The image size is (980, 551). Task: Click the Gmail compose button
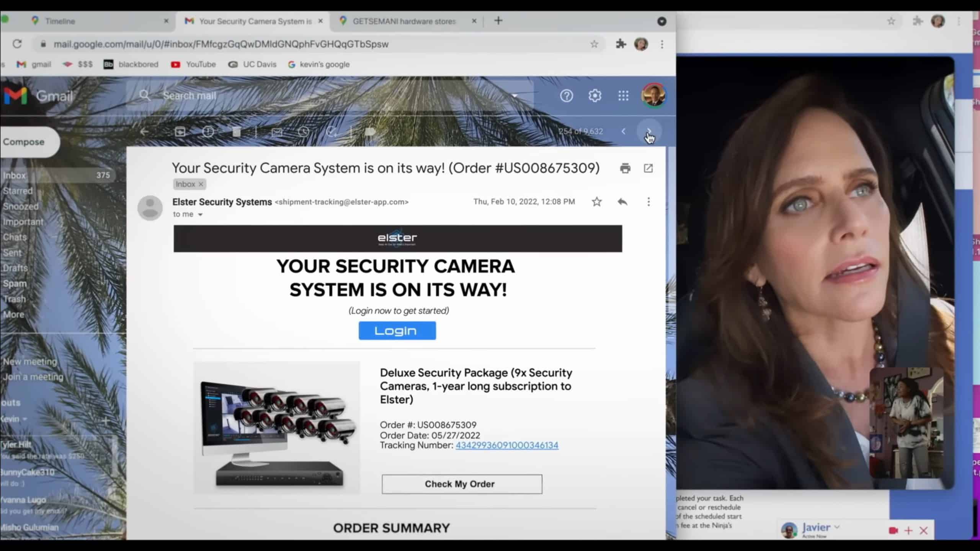[x=24, y=141]
